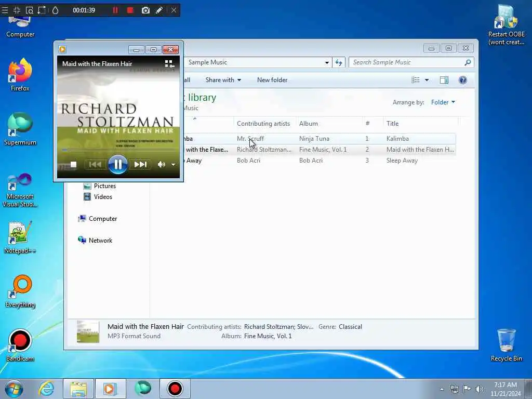Click the Bandicam collapse/shrink toolbar icon
Screen dimensions: 532x399
tap(17, 10)
